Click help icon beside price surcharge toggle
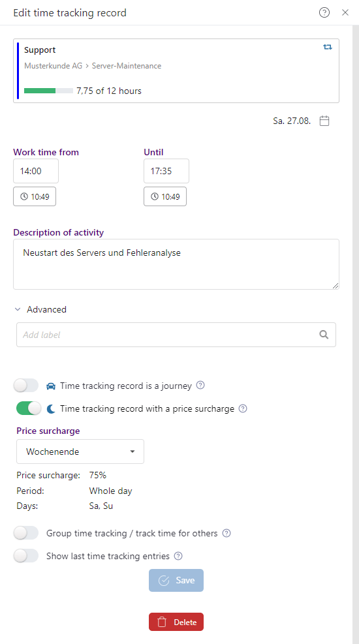 [x=243, y=408]
